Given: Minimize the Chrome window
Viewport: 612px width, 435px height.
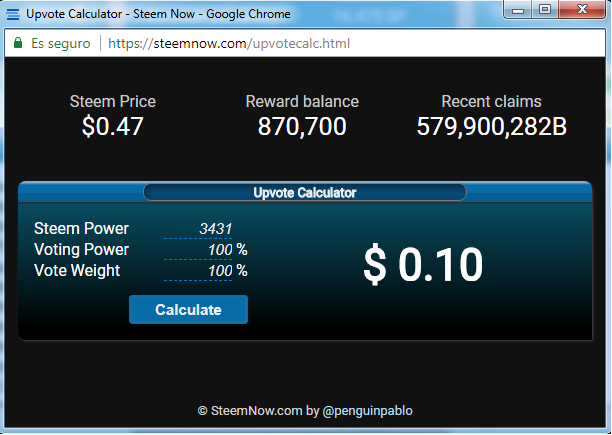Looking at the screenshot, I should pos(518,10).
